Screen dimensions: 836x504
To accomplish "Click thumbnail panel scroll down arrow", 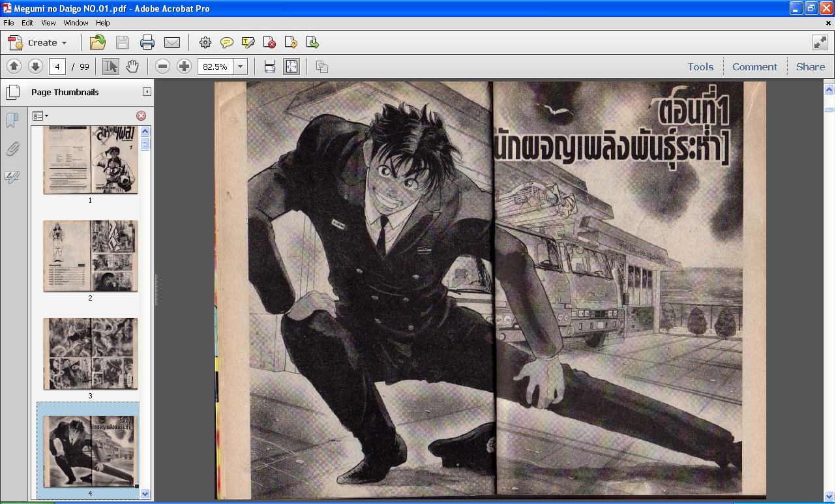I will pyautogui.click(x=145, y=494).
